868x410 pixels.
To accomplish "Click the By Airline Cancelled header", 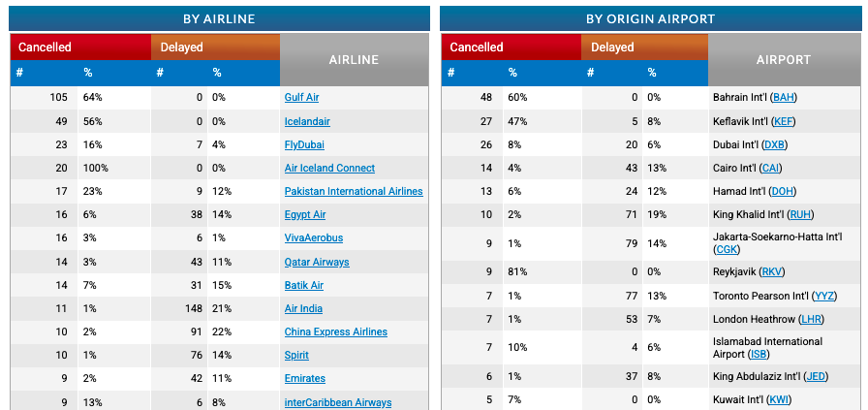I will [80, 47].
